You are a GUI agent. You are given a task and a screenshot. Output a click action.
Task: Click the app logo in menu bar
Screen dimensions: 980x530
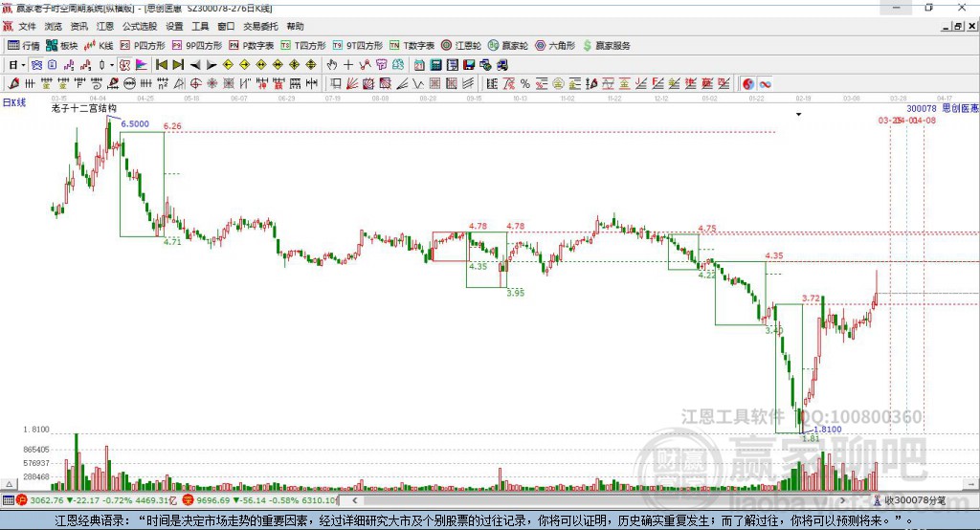coord(8,26)
